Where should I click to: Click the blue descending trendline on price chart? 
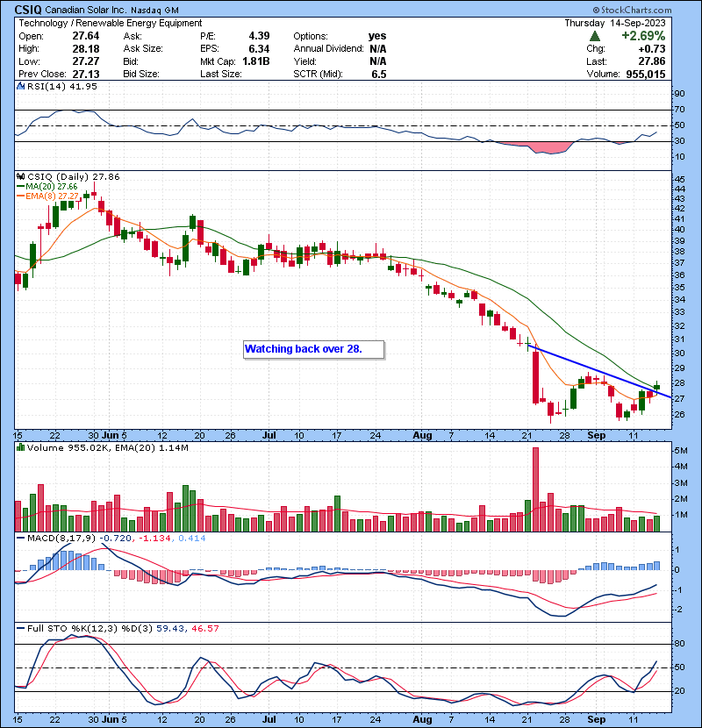597,371
